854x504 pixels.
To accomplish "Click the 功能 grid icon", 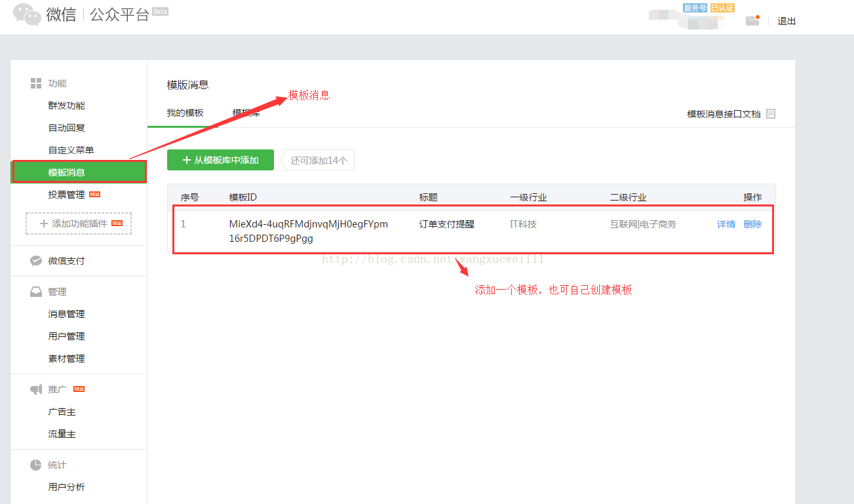I will pos(36,83).
